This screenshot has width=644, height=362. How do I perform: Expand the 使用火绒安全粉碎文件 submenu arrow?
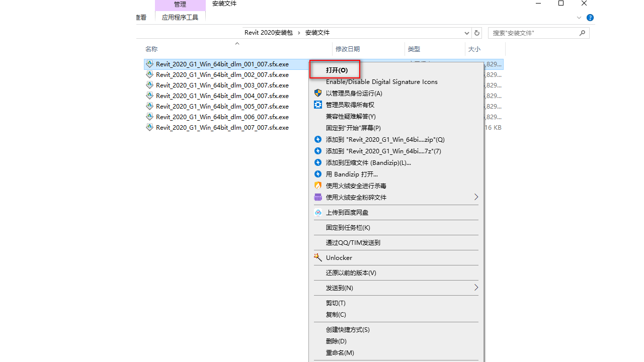click(x=476, y=197)
